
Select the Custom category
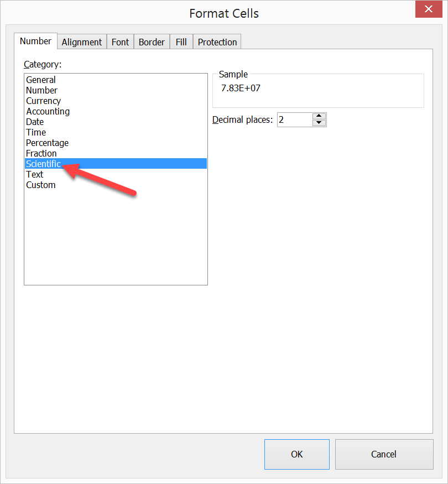coord(40,185)
